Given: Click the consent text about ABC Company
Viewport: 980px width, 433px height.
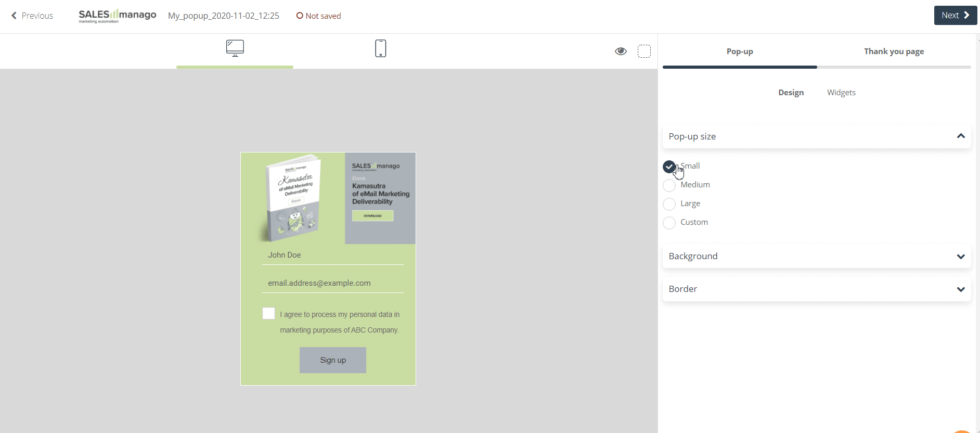Looking at the screenshot, I should pyautogui.click(x=340, y=322).
